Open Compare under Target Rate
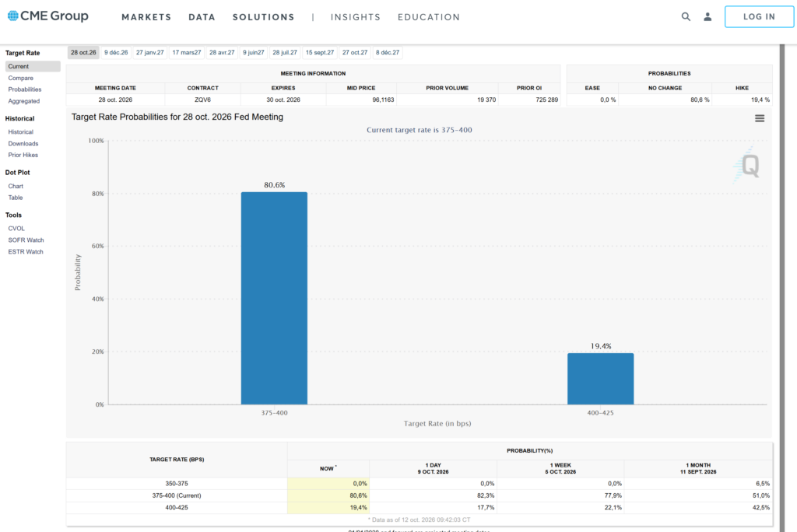This screenshot has height=532, width=797. click(21, 79)
